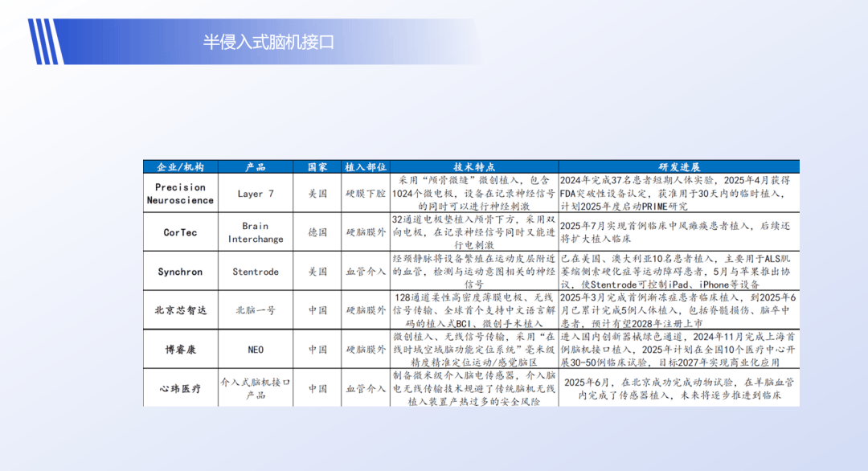Click the slide title 半侵入式脑机接口
This screenshot has width=868, height=471.
pyautogui.click(x=268, y=42)
